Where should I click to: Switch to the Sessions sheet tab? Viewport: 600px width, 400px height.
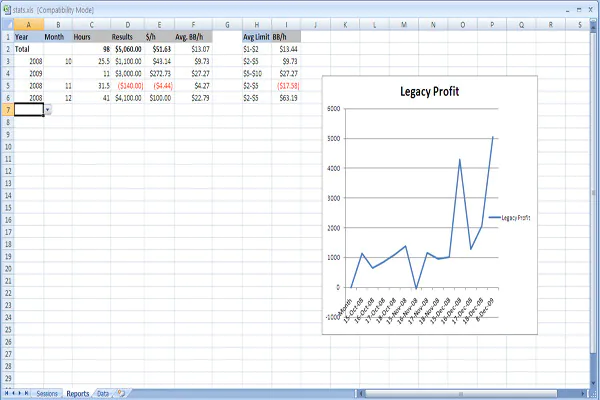(47, 393)
